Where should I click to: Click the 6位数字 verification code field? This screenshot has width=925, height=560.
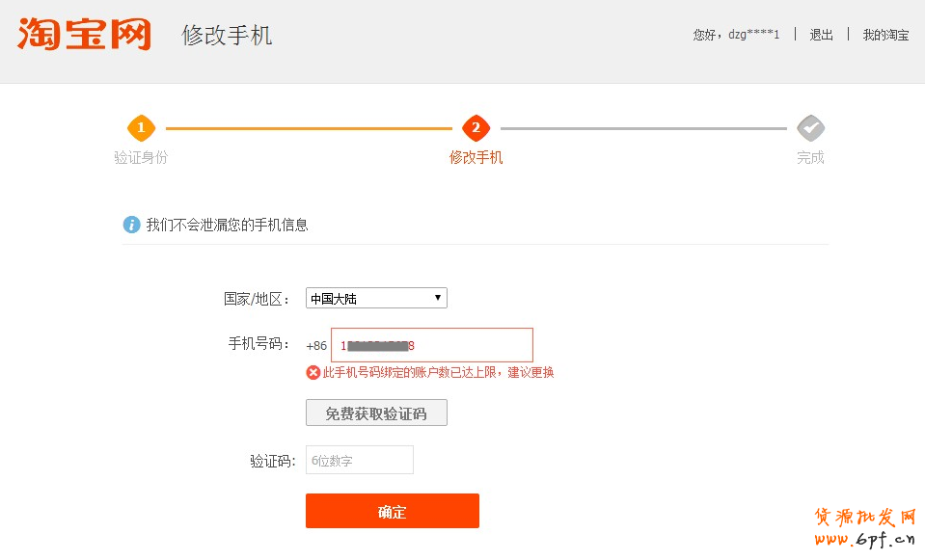coord(359,461)
